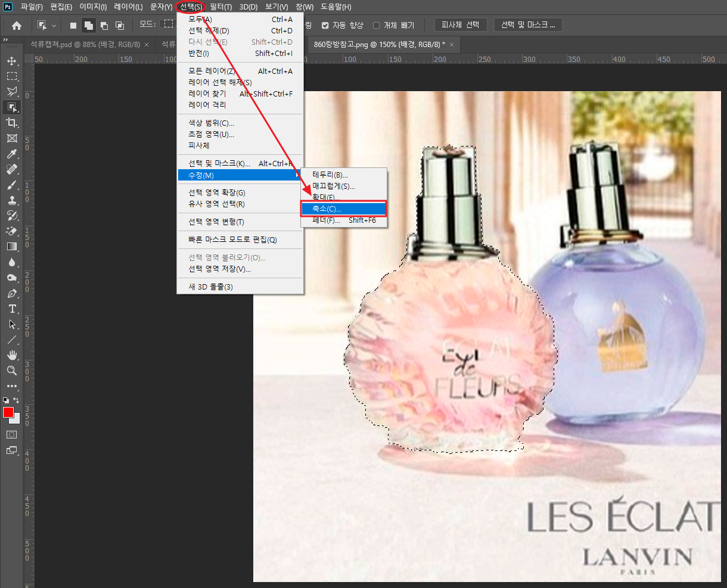The image size is (727, 588).
Task: Choose 반전(I) in the Select menu
Action: pos(241,53)
